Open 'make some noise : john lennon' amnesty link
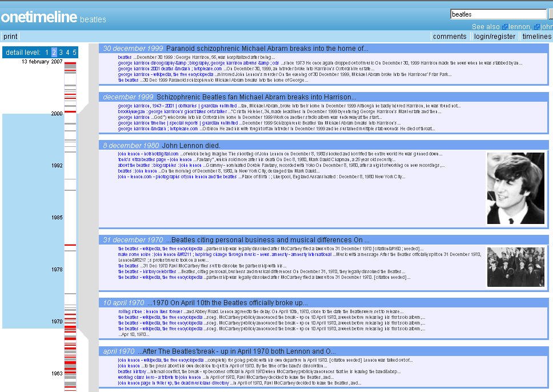 225,254
